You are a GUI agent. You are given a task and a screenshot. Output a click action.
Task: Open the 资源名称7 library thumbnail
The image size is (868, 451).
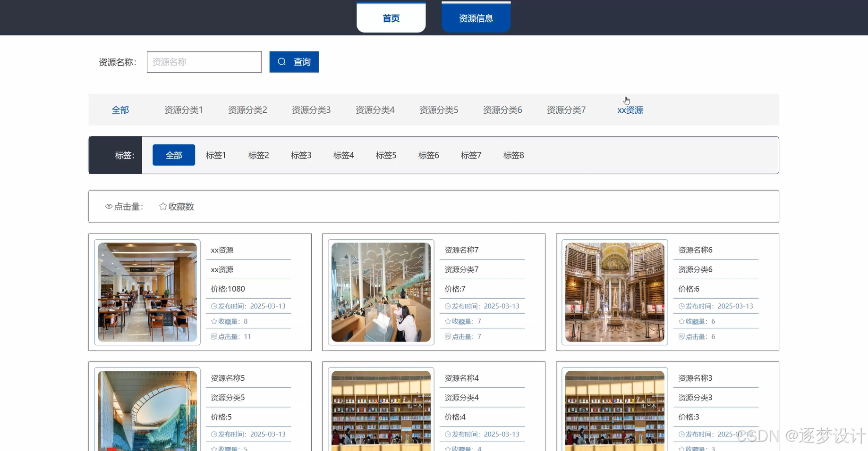click(381, 292)
